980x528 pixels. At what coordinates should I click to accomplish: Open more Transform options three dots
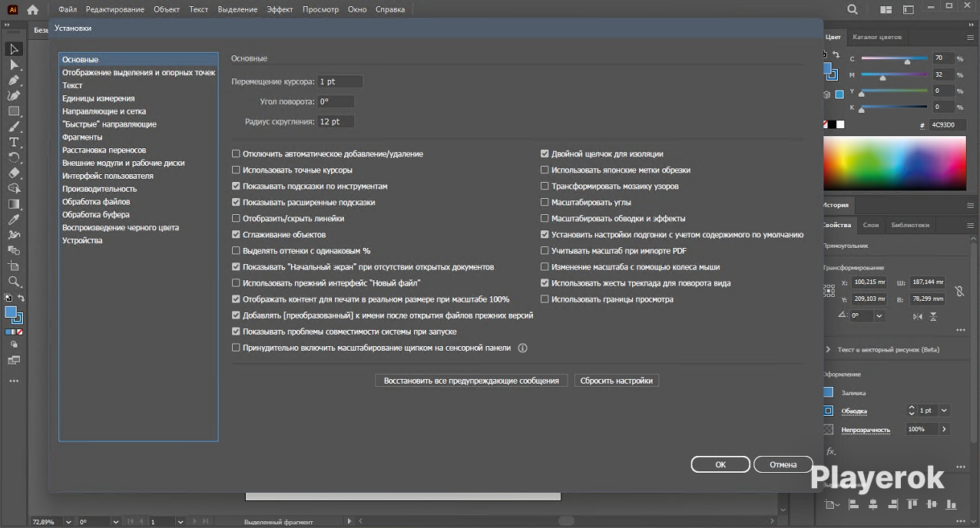click(x=960, y=330)
